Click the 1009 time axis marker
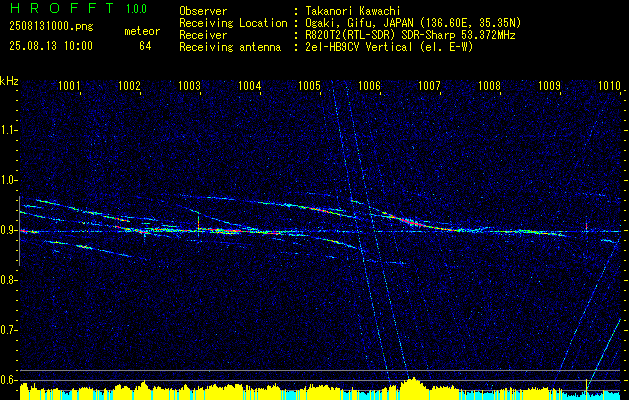Image resolution: width=629 pixels, height=400 pixels. tap(549, 85)
